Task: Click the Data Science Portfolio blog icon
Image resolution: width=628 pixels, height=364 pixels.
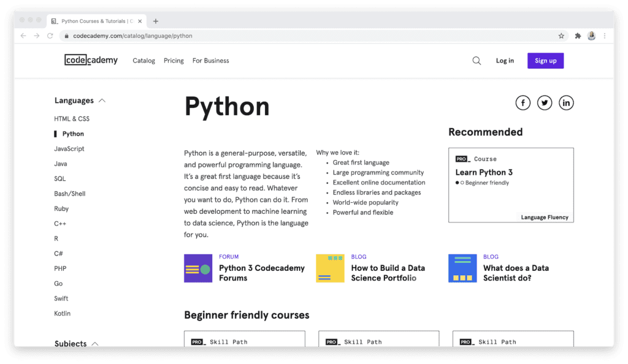Action: [x=329, y=268]
